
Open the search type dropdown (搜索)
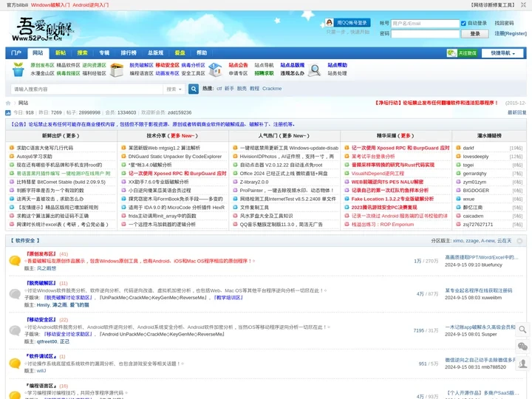pos(174,89)
